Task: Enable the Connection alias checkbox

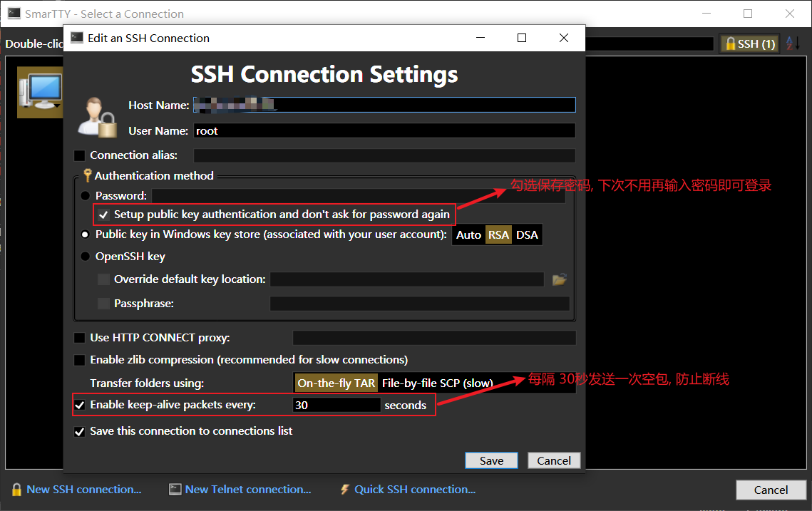Action: (x=80, y=155)
